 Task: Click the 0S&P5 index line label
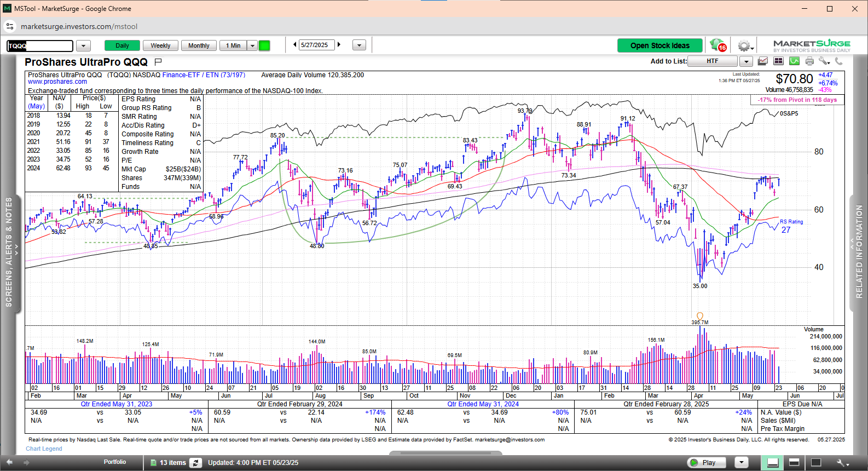pos(789,113)
